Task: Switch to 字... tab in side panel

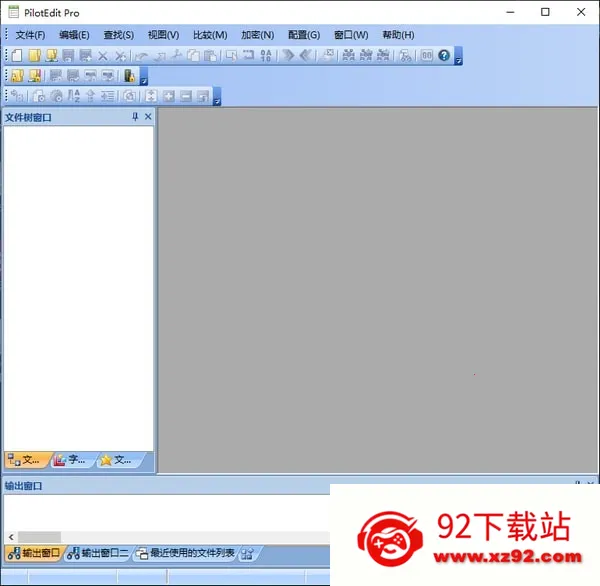Action: click(x=72, y=460)
